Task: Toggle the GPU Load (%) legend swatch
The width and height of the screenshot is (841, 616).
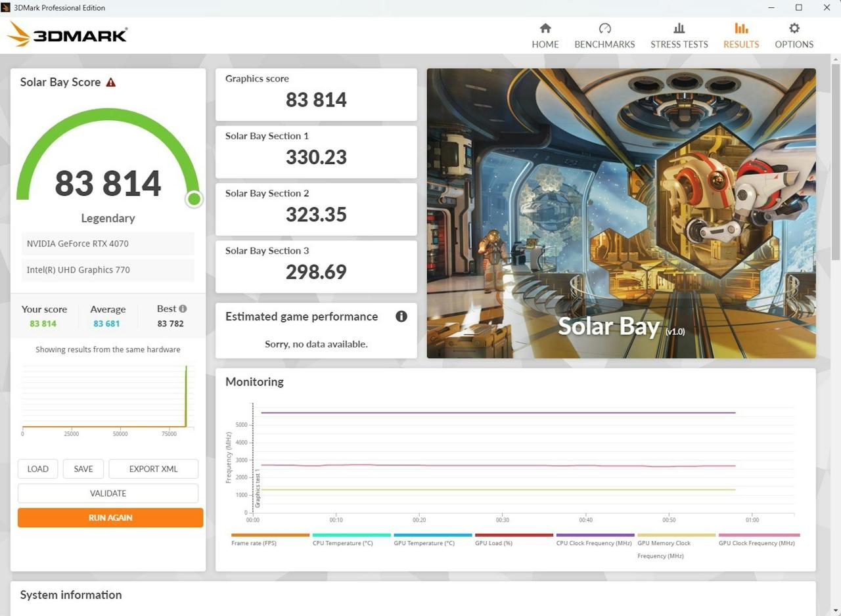Action: click(x=514, y=535)
